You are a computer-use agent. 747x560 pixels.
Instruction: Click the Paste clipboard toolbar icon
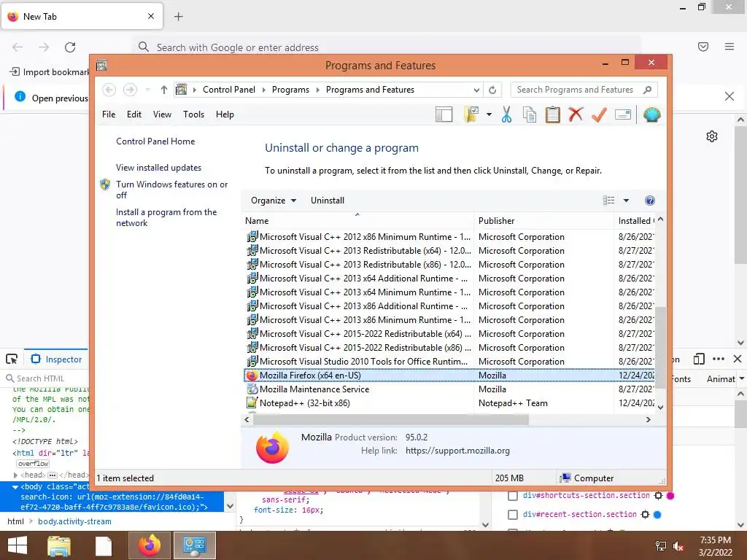tap(553, 114)
